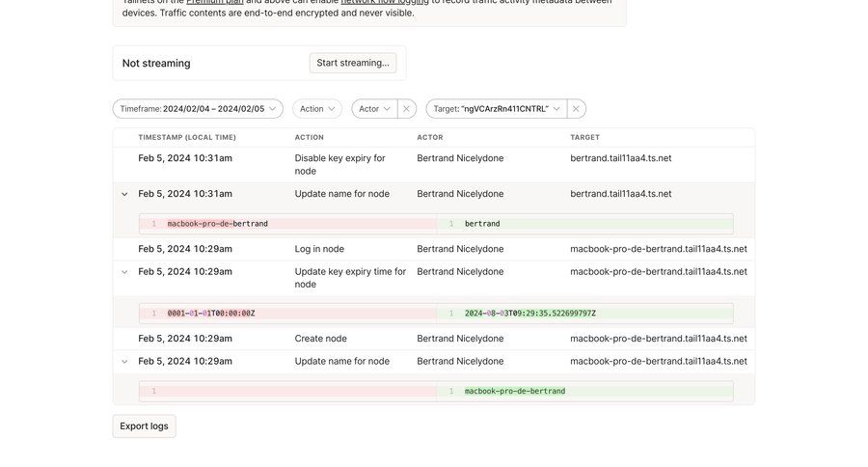
Task: Click target of the Create node row
Action: [659, 339]
